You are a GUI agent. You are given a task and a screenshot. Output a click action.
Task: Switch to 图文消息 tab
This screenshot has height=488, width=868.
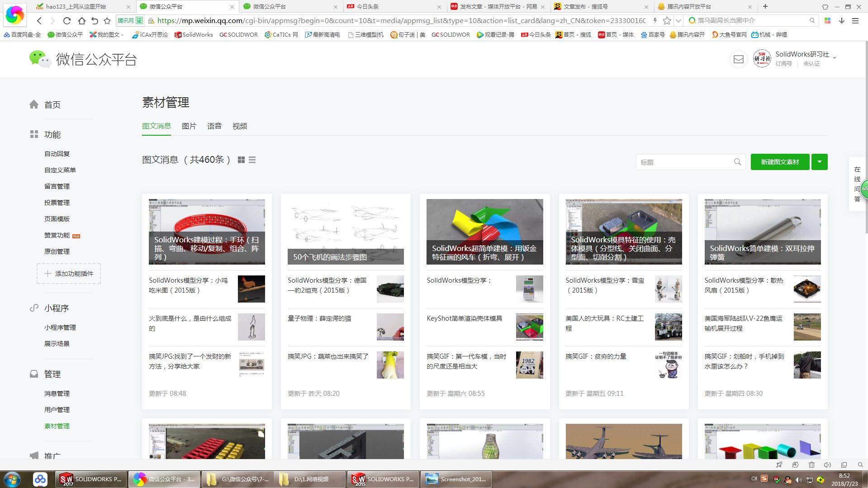pos(157,126)
